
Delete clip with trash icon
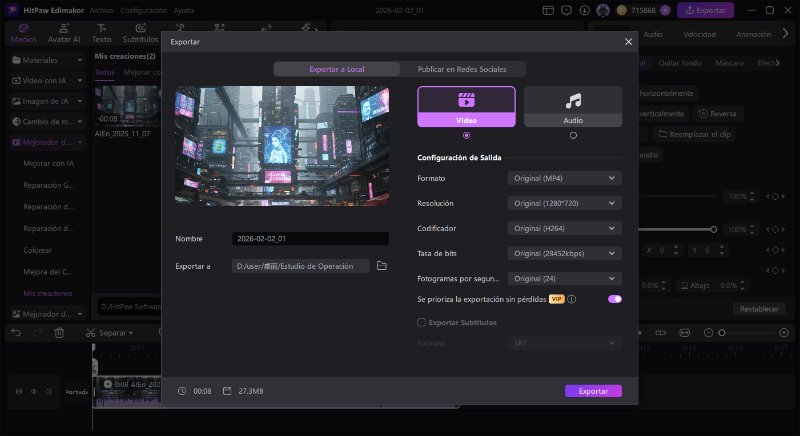[59, 333]
